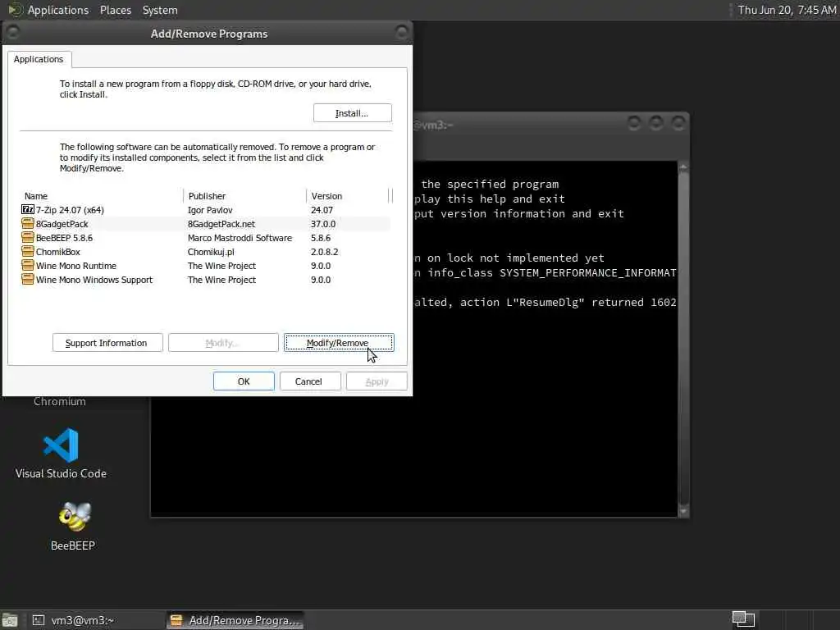Click version 5.8.6 cell
The width and height of the screenshot is (840, 630).
pyautogui.click(x=321, y=238)
